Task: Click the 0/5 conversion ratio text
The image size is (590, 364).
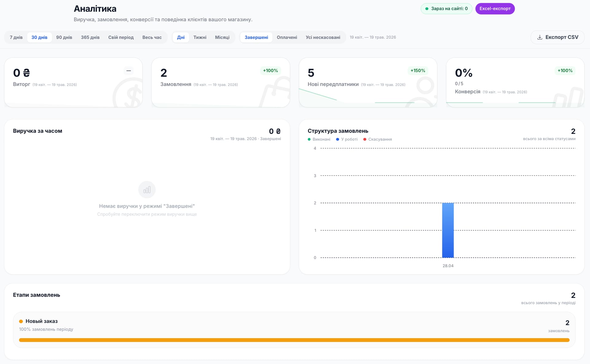Action: [x=459, y=84]
